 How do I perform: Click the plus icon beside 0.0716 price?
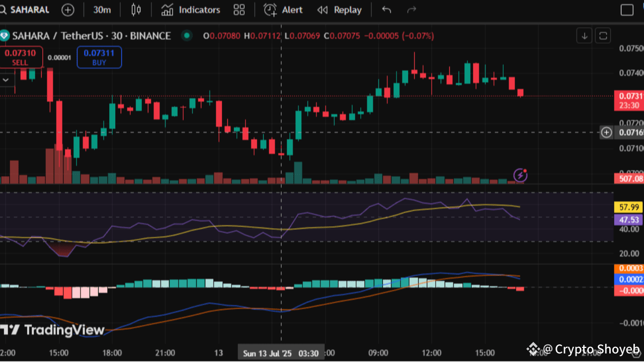pyautogui.click(x=607, y=133)
